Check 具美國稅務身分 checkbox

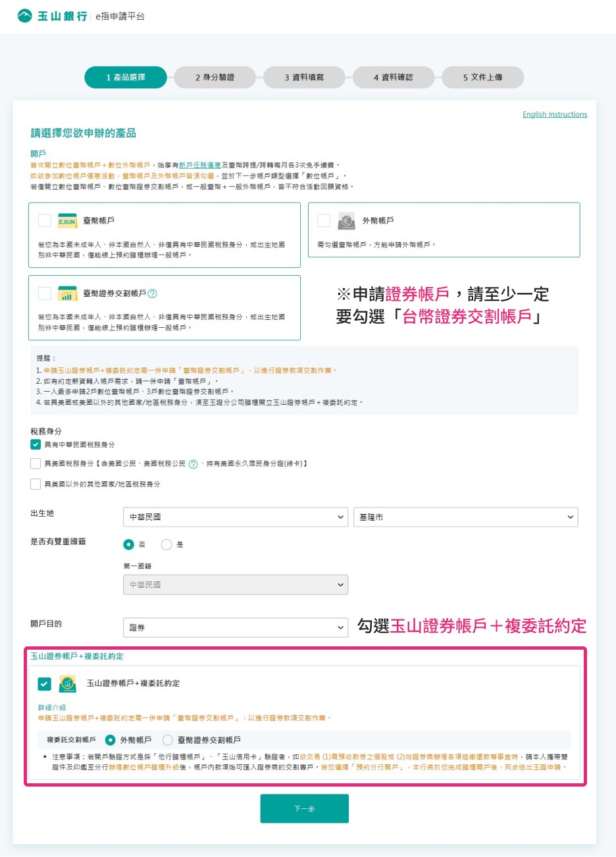(36, 463)
